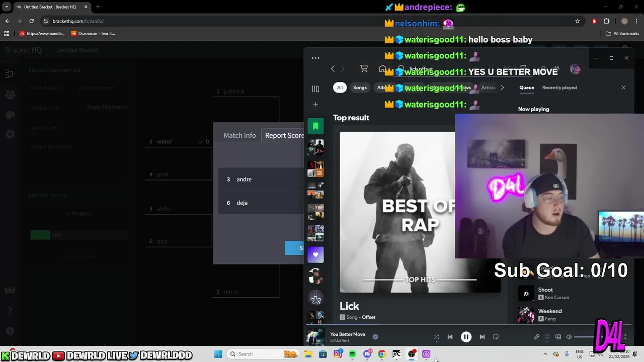
Task: Open Lil Uzi Vert artist link in player bar
Action: pyautogui.click(x=340, y=341)
